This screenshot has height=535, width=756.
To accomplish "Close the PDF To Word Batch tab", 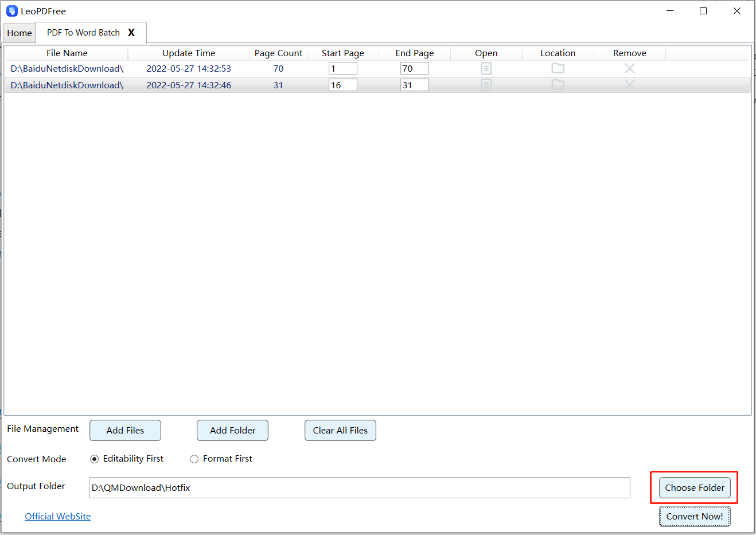I will tap(131, 33).
